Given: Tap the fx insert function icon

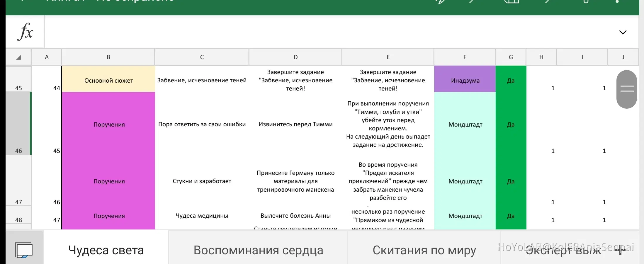Looking at the screenshot, I should [25, 32].
